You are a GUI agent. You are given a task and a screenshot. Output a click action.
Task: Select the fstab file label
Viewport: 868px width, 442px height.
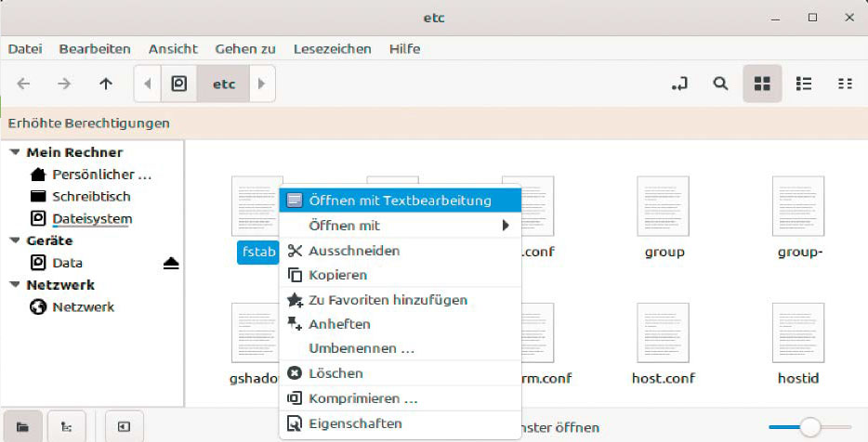coord(258,253)
